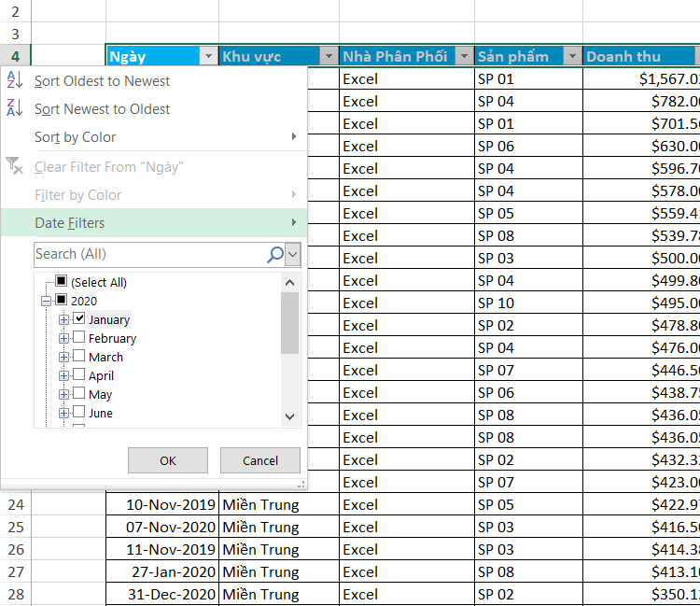Image resolution: width=700 pixels, height=606 pixels.
Task: Select cell with date 07-Nov-2020
Action: point(162,527)
